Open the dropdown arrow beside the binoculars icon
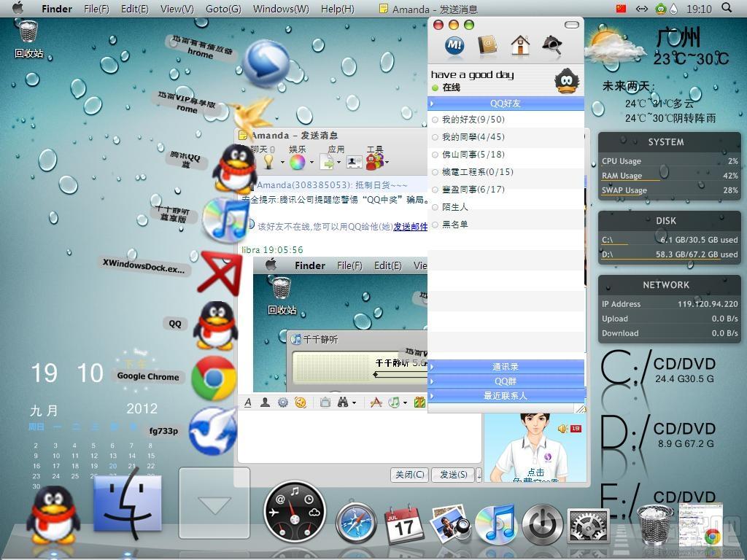Screen dimensions: 747x560 click(354, 403)
